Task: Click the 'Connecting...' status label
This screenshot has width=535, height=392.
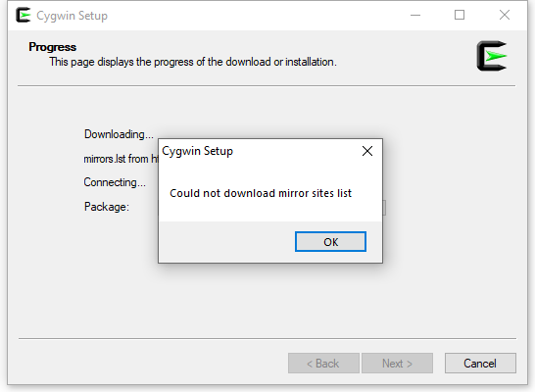Action: 115,182
